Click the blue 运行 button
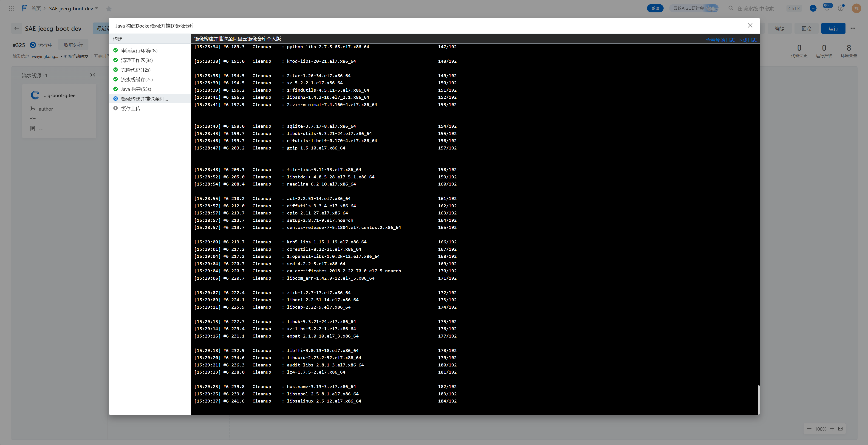 point(833,28)
